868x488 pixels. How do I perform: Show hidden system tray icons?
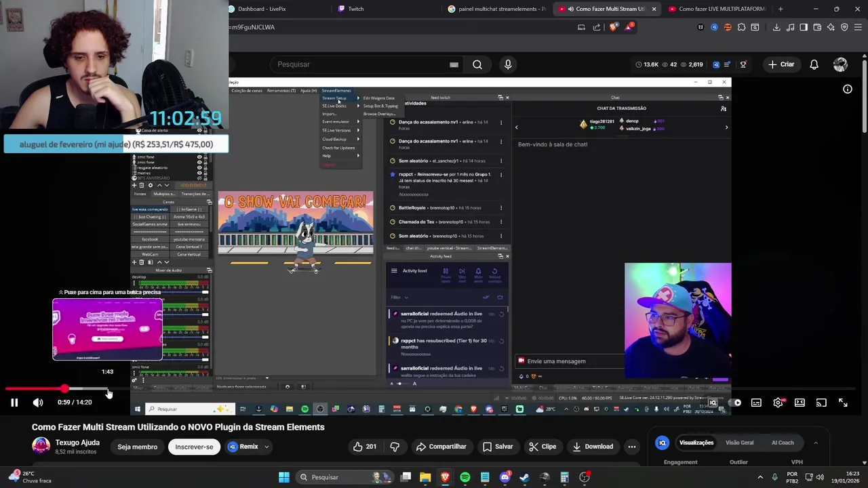coord(759,477)
